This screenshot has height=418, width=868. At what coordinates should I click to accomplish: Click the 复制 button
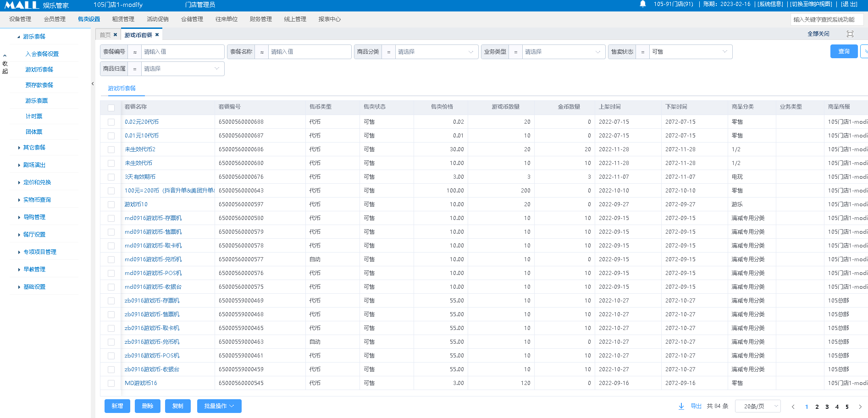[x=178, y=406]
